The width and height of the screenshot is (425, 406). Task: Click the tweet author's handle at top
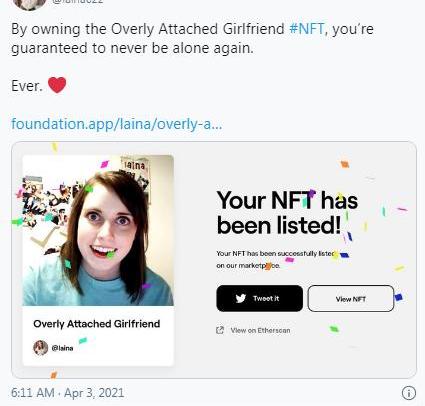pos(77,2)
